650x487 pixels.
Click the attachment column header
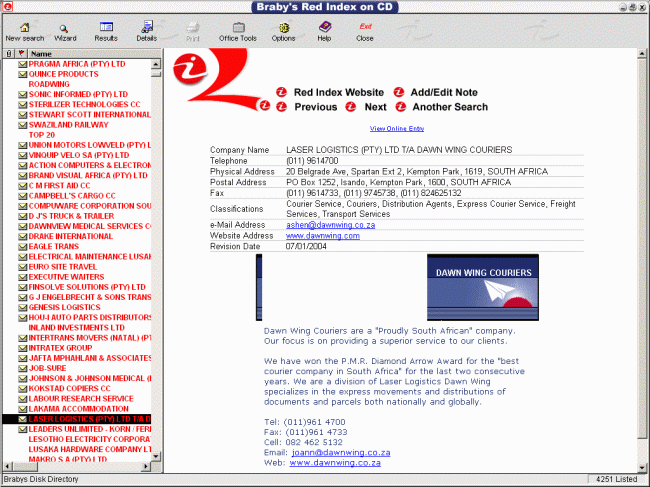9,54
